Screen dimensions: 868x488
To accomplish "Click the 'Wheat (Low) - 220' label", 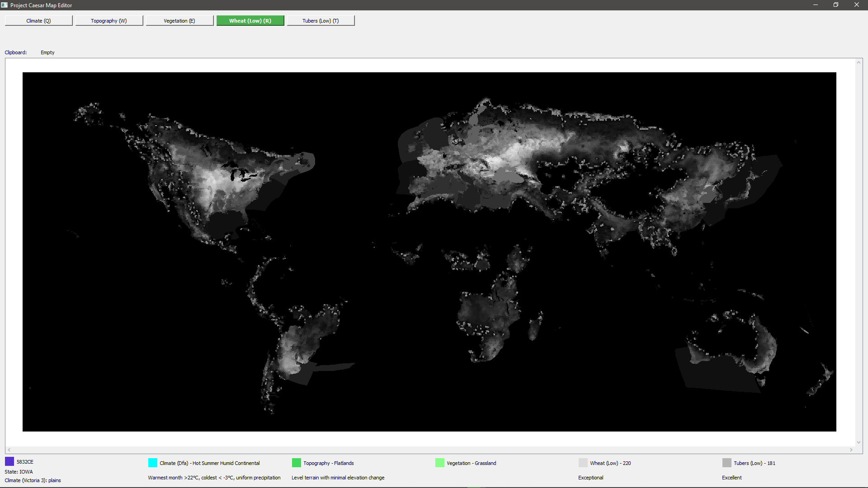I will [610, 463].
